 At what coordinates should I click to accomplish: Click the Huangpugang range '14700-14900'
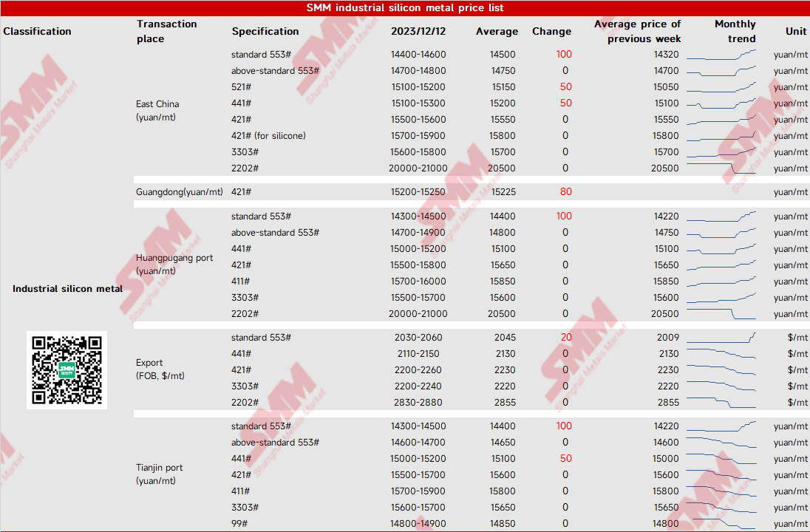point(418,233)
